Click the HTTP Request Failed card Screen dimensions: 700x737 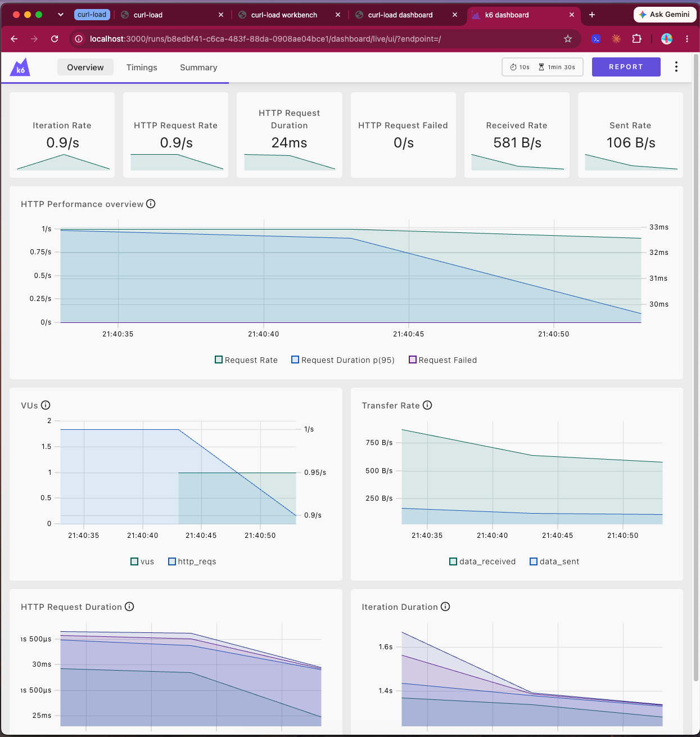403,135
